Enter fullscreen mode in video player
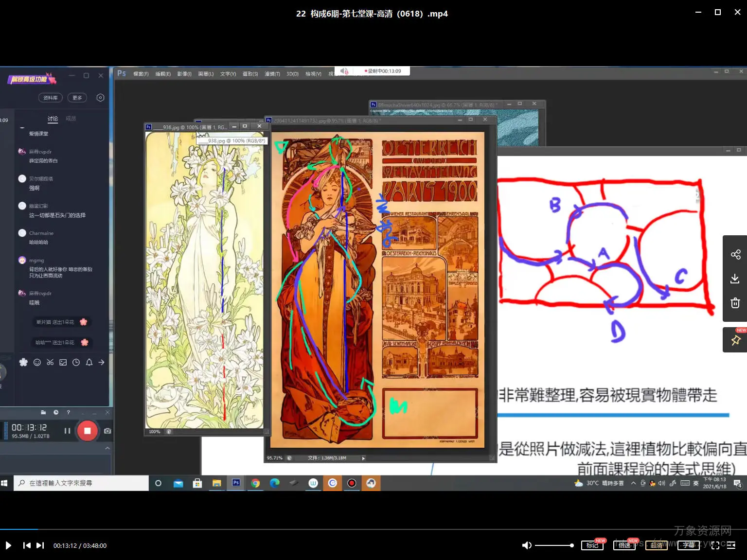This screenshot has width=747, height=560. pos(715,545)
